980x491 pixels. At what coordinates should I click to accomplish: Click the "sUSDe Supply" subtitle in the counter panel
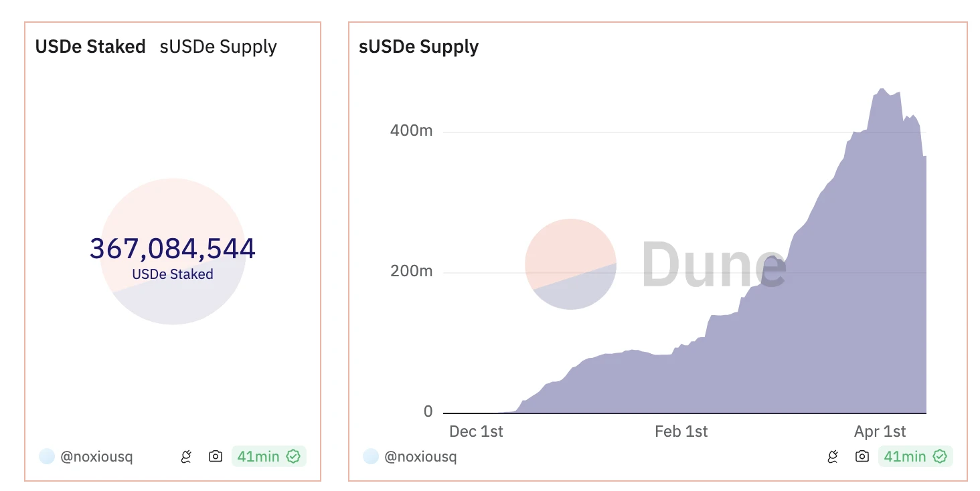point(218,47)
